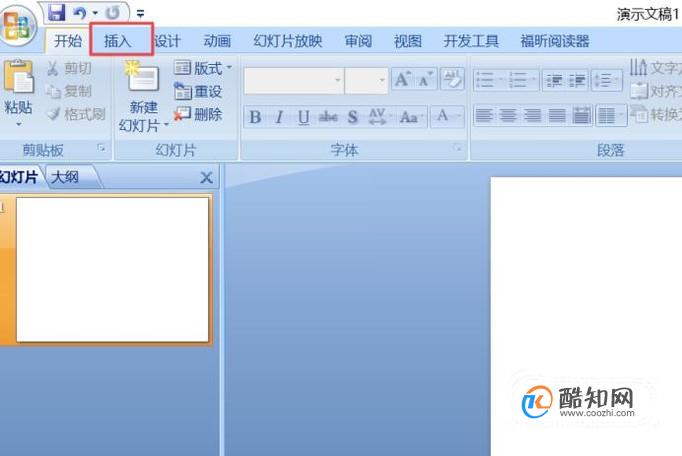The height and width of the screenshot is (456, 682).
Task: Click the 格式刷 (Format Painter) button
Action: coord(76,114)
